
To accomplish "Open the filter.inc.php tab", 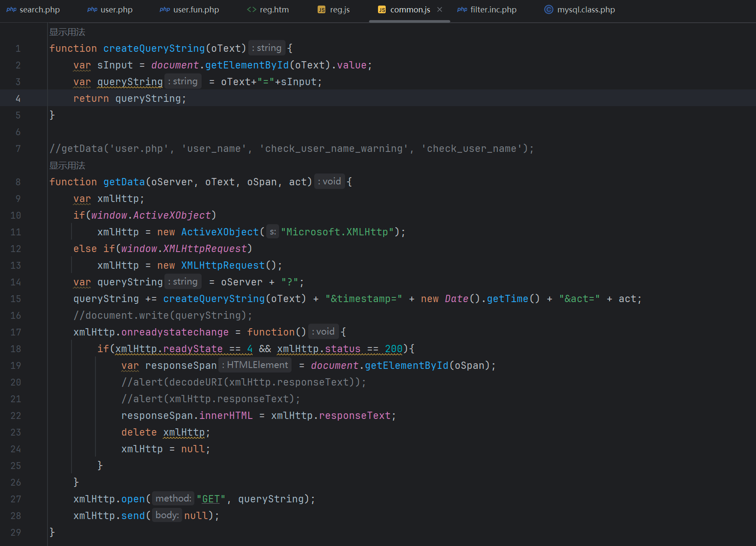I will pyautogui.click(x=487, y=9).
